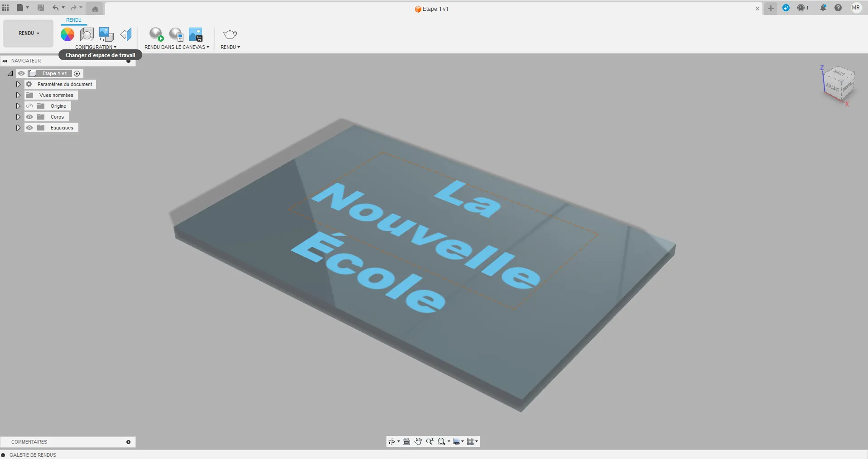Click the Capture Image icon
Image resolution: width=868 pixels, height=459 pixels.
tap(196, 34)
